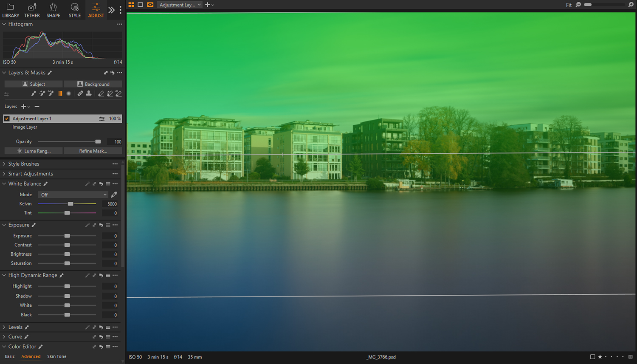Click the Opacity value field 100
This screenshot has width=637, height=364.
[114, 142]
